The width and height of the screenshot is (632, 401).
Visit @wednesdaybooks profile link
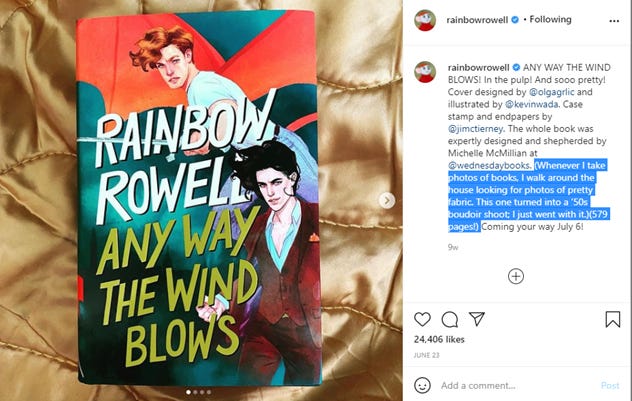click(x=489, y=165)
